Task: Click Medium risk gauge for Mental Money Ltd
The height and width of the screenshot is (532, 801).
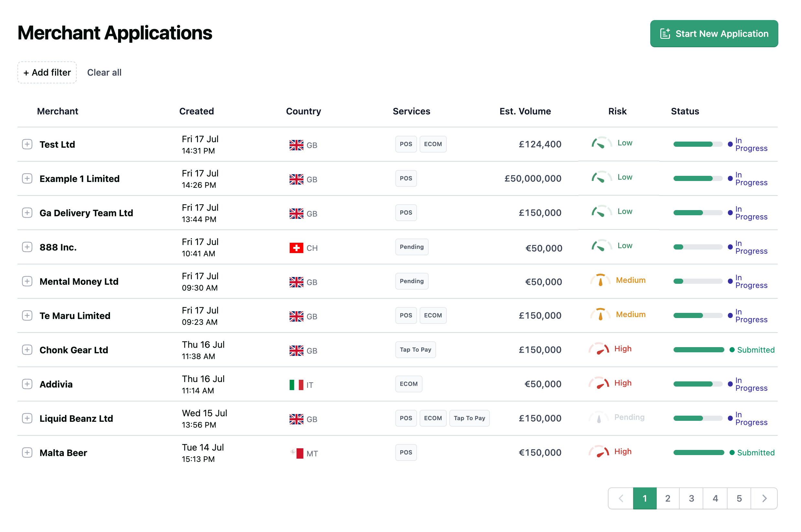Action: pos(600,280)
